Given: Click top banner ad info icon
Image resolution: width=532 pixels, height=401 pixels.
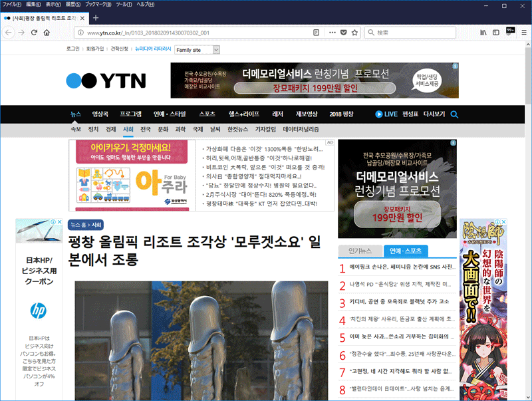Looking at the screenshot, I should point(456,66).
